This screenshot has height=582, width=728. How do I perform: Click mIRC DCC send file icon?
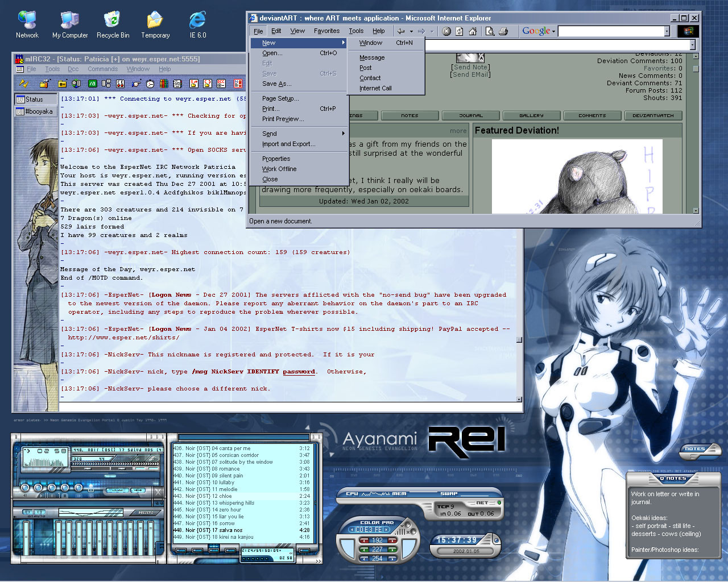(194, 84)
